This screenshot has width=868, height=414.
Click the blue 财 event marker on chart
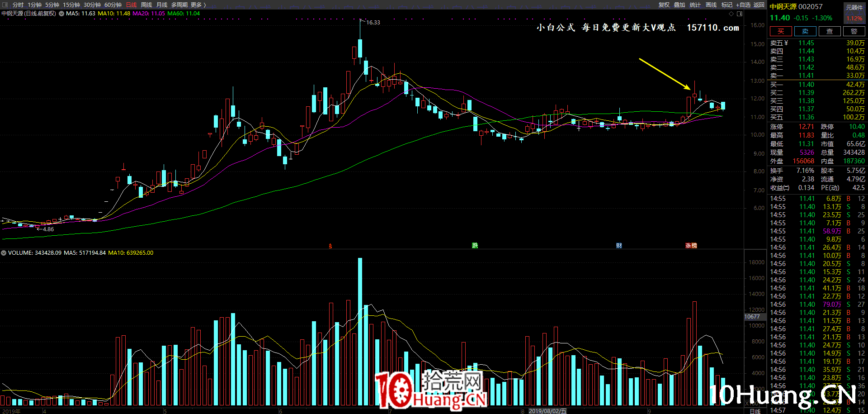coord(619,245)
